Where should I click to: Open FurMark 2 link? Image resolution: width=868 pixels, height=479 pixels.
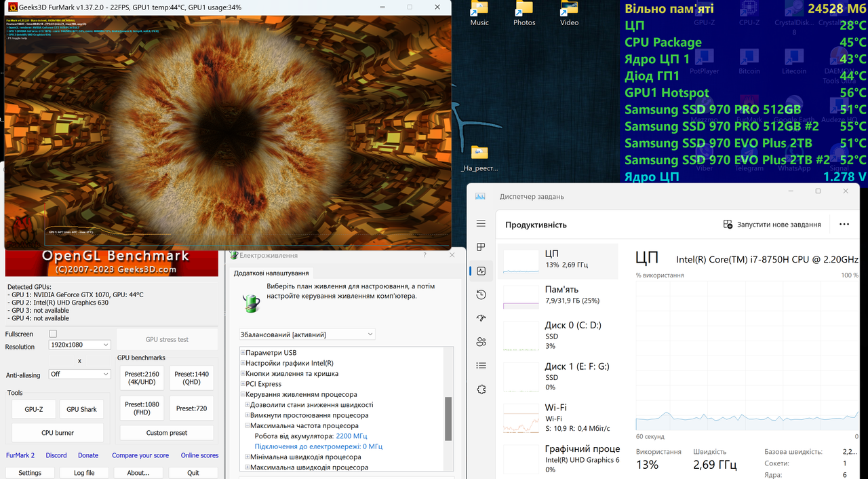tap(20, 455)
